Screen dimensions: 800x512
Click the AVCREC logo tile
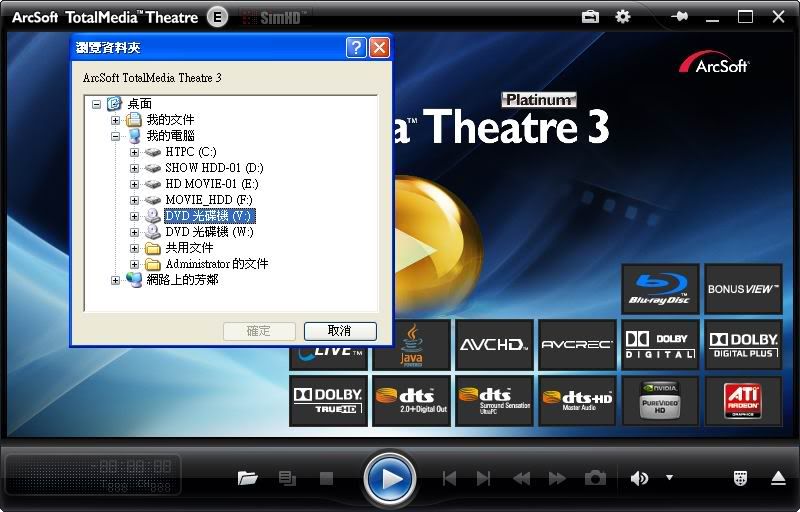pyautogui.click(x=577, y=345)
